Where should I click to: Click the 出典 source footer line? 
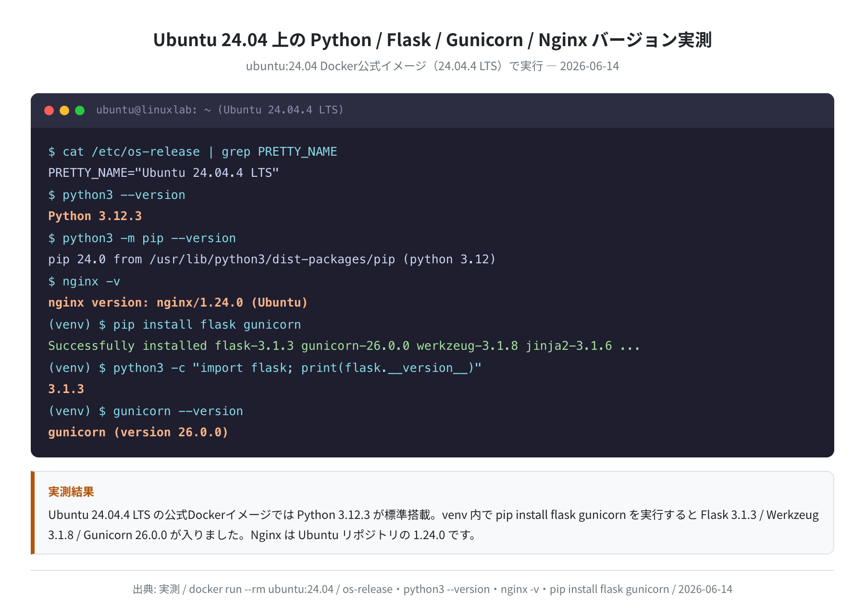(x=432, y=589)
